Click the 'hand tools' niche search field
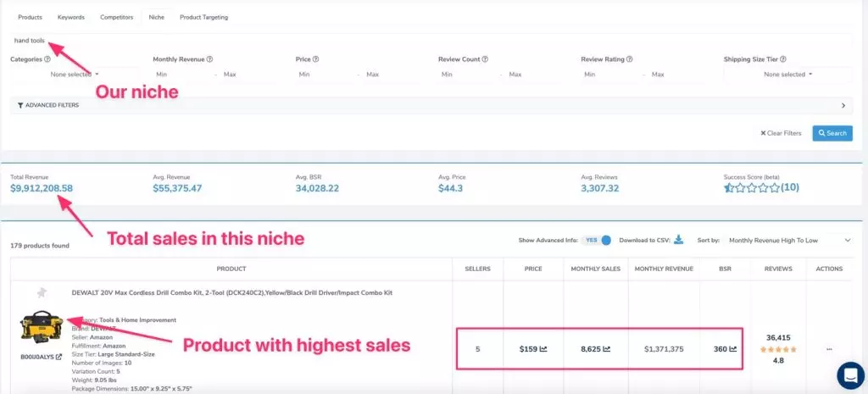868x394 pixels. click(431, 41)
